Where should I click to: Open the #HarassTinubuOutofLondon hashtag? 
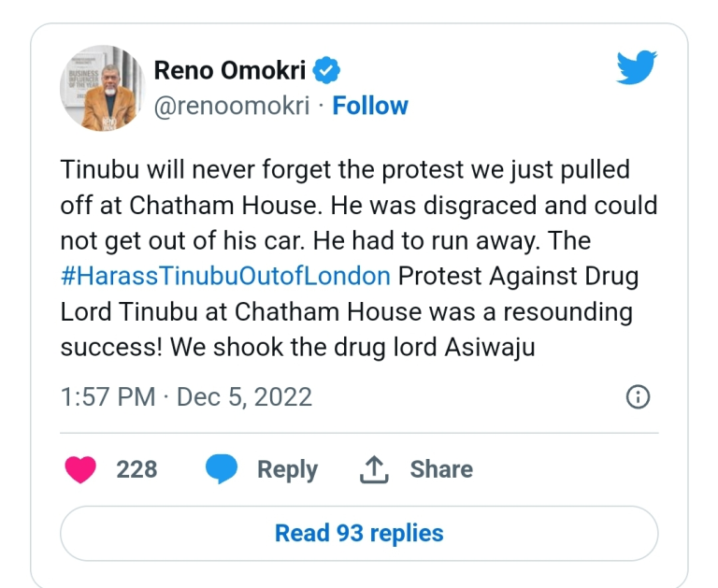(224, 276)
